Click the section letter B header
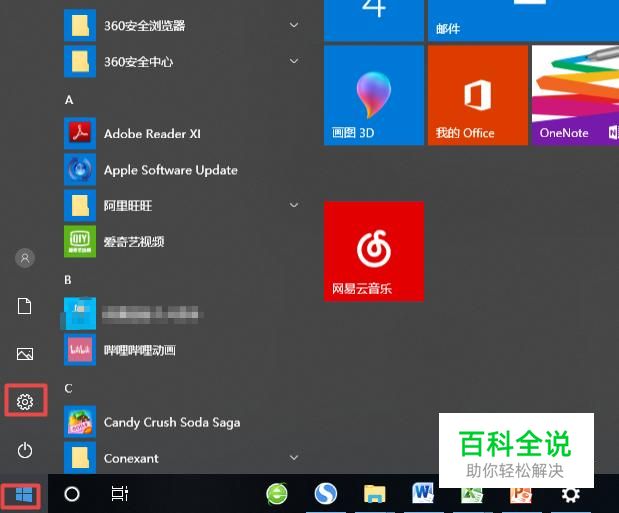 point(68,280)
